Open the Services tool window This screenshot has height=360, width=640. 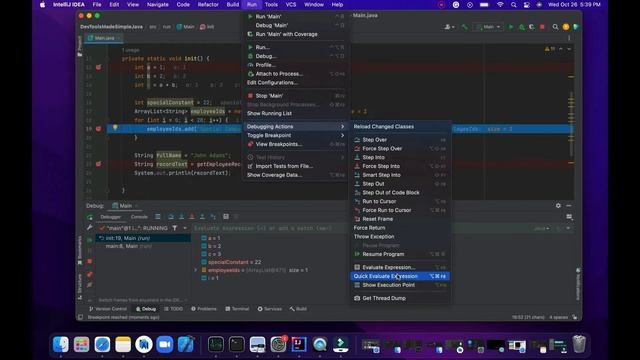pyautogui.click(x=270, y=309)
